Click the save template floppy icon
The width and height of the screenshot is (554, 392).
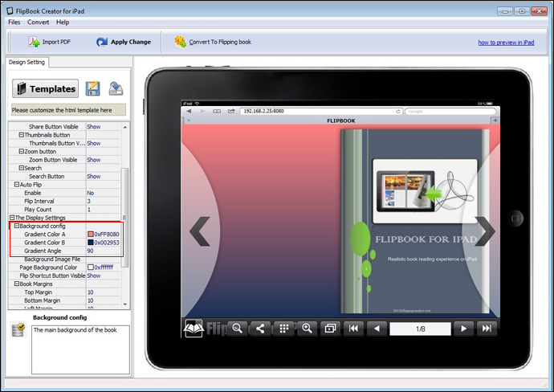click(93, 88)
